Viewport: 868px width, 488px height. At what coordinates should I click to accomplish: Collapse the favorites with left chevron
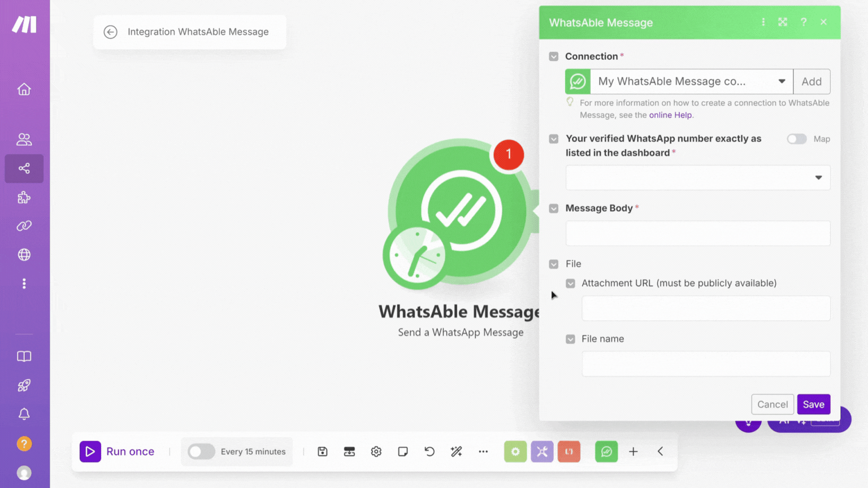pyautogui.click(x=660, y=451)
